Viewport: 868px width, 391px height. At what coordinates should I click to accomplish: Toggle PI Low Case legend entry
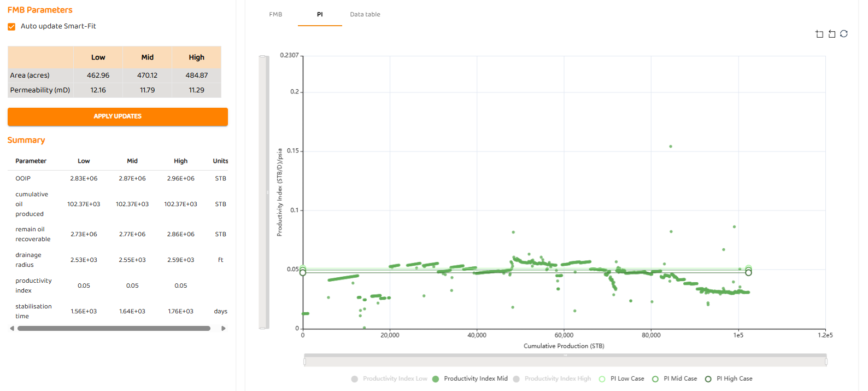[621, 379]
